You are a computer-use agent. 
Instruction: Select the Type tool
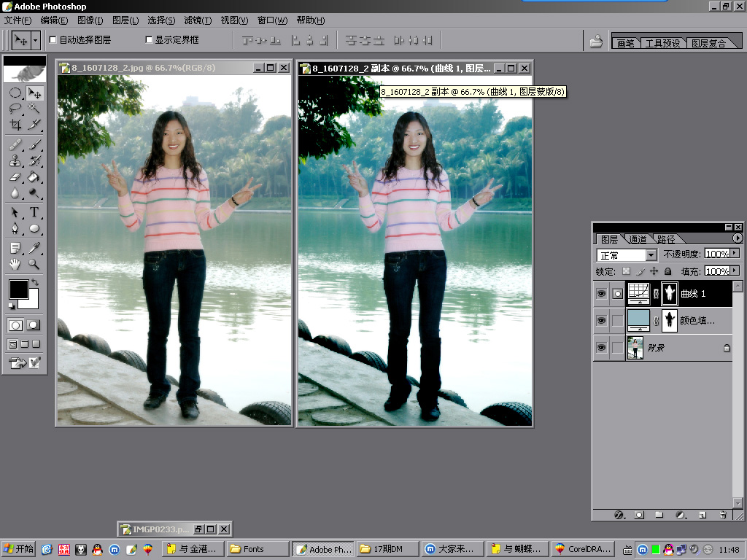tap(34, 212)
